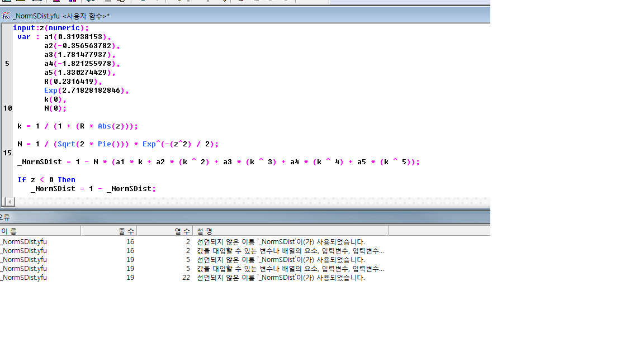644x362 pixels.
Task: Click the "If z < 0 Then" statement
Action: click(x=46, y=180)
